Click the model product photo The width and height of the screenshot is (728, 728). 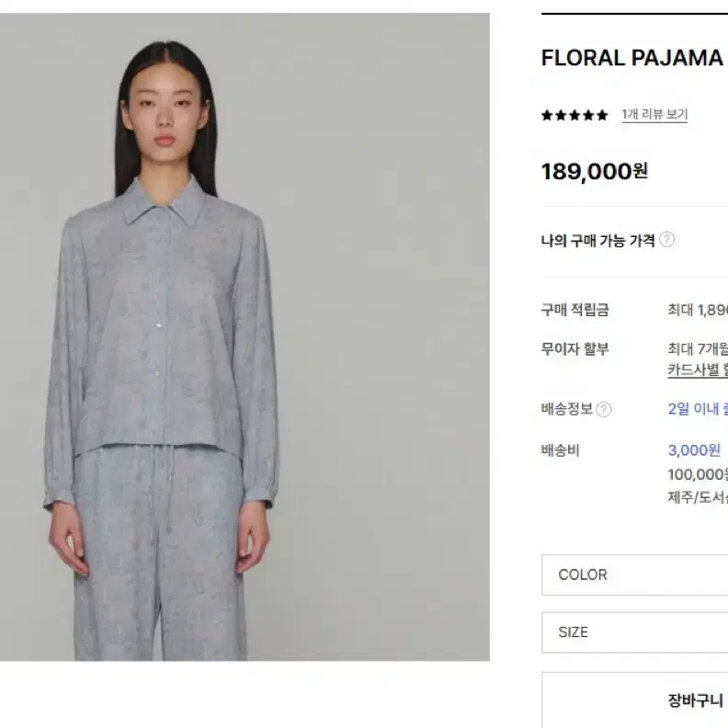pyautogui.click(x=245, y=336)
